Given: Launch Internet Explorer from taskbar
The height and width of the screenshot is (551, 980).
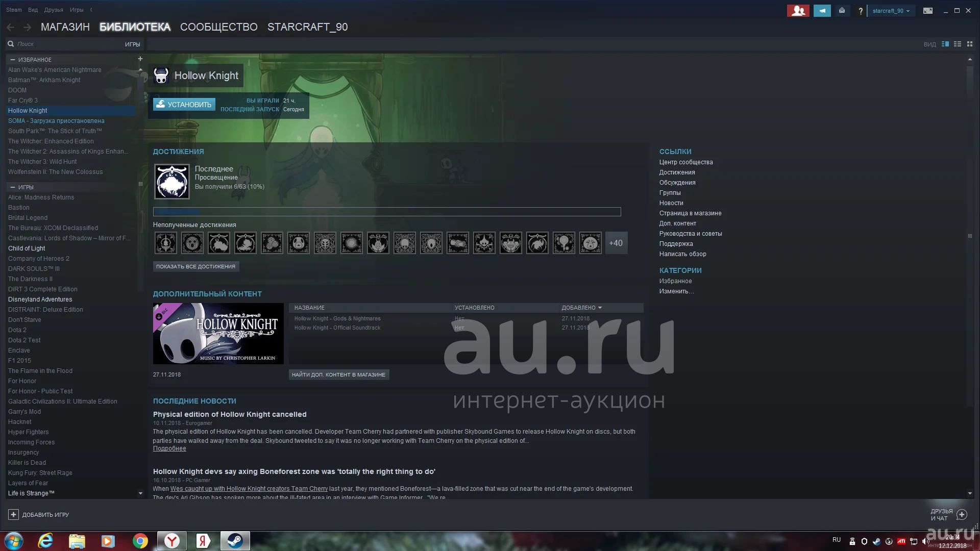Looking at the screenshot, I should coord(45,541).
